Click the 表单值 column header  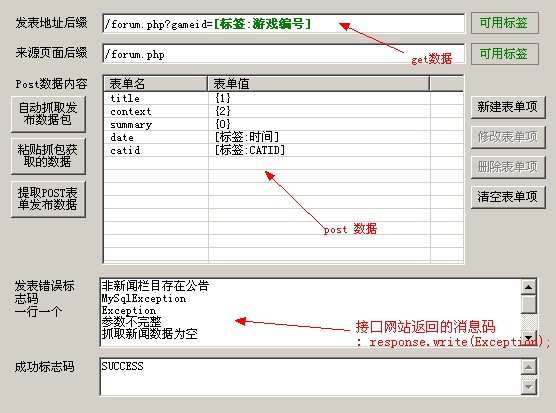[318, 84]
